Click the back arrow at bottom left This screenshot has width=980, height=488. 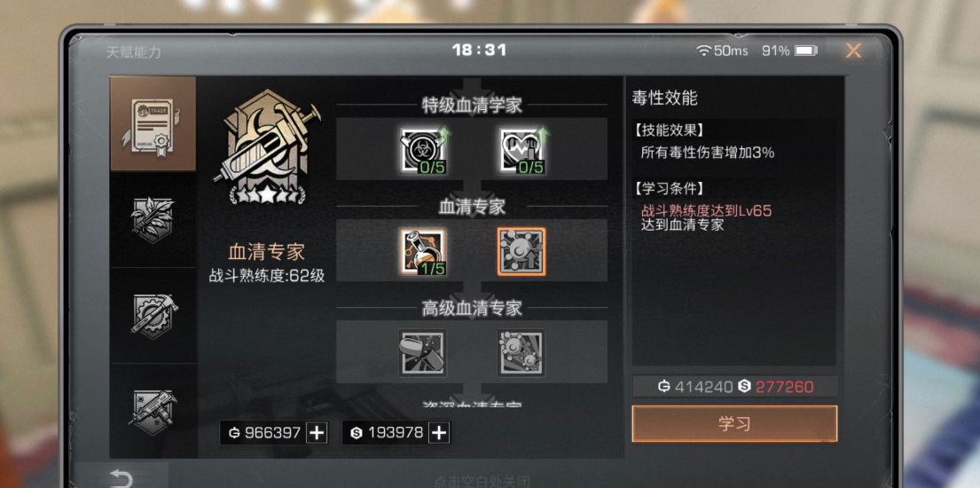pos(121,479)
